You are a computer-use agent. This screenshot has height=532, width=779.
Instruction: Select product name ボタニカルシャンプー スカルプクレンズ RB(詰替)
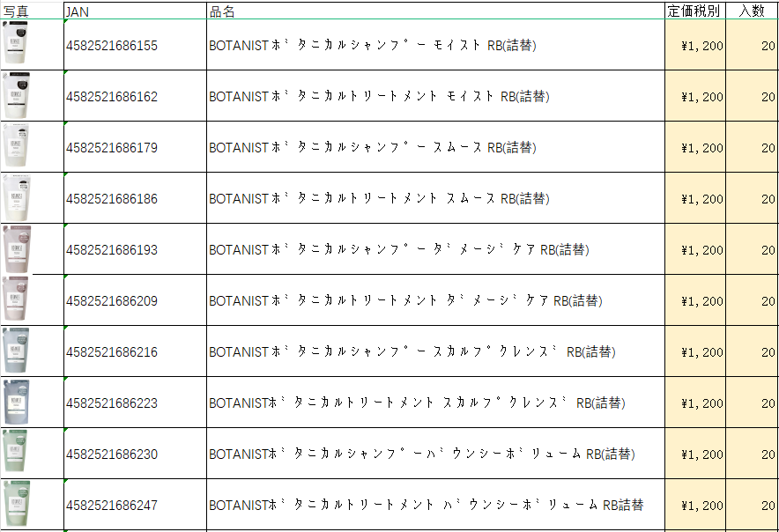[435, 351]
